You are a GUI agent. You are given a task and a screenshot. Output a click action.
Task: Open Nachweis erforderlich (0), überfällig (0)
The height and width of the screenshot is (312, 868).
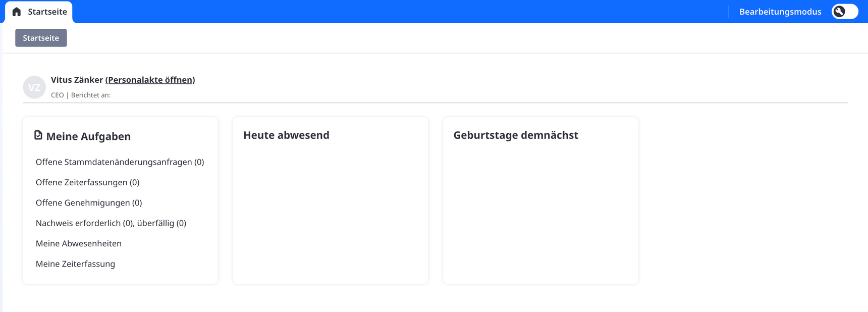[x=111, y=223]
